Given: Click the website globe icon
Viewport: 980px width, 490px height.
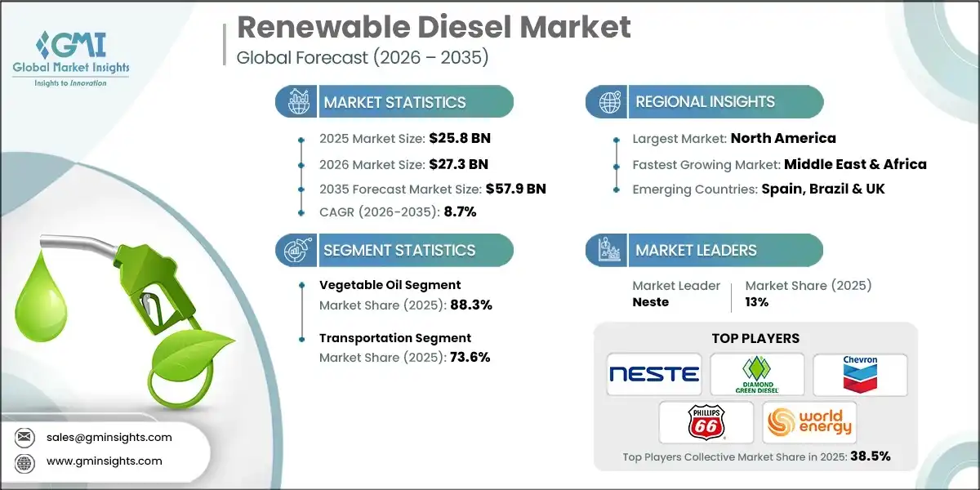Looking at the screenshot, I should pyautogui.click(x=23, y=461).
